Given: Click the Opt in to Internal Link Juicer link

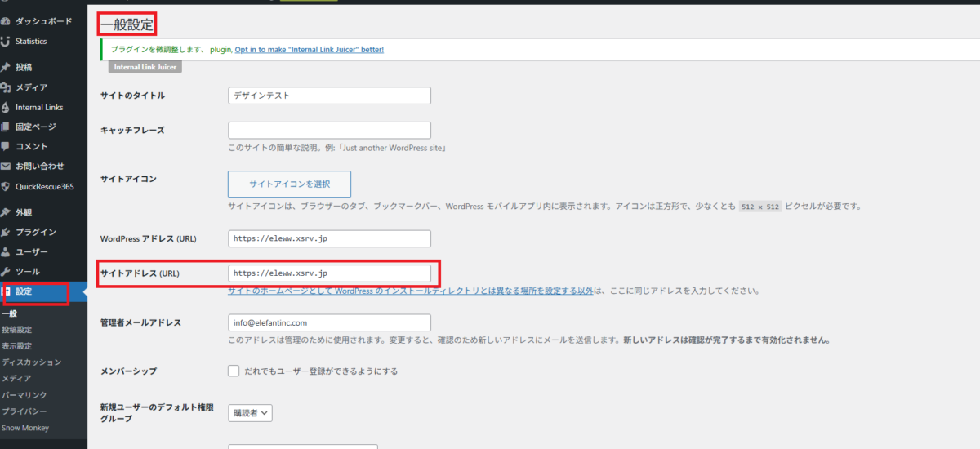Looking at the screenshot, I should pos(309,49).
